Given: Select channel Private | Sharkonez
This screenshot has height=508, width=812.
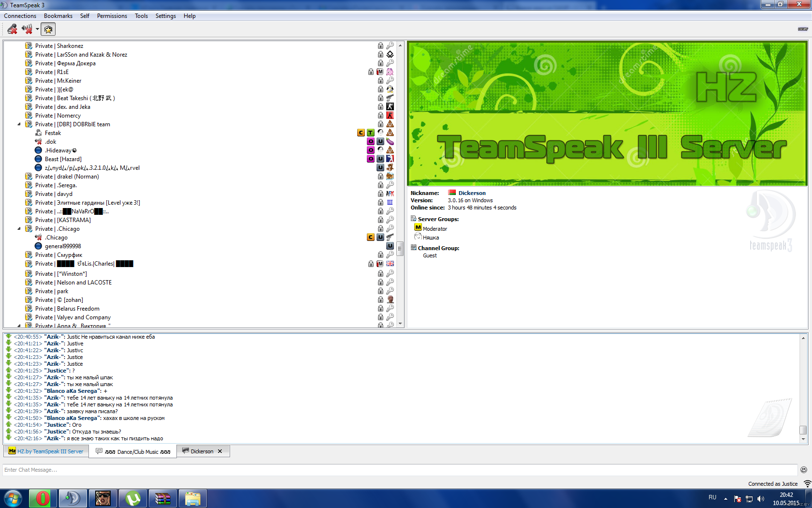Looking at the screenshot, I should (x=59, y=46).
